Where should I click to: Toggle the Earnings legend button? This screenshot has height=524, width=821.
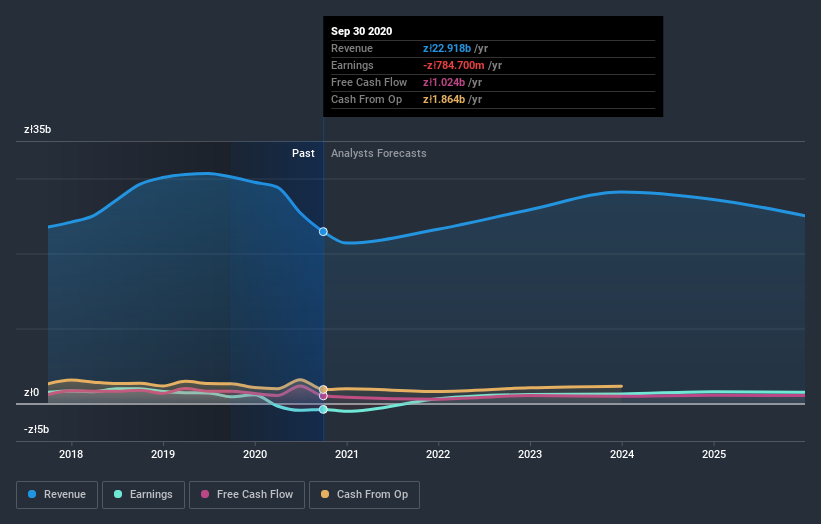[x=143, y=495]
